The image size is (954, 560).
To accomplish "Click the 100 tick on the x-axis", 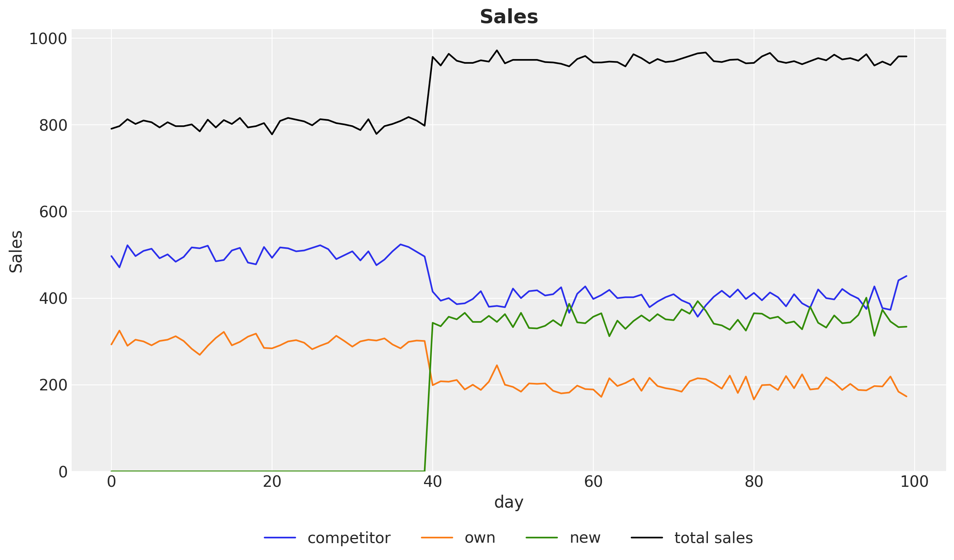I will coord(914,482).
